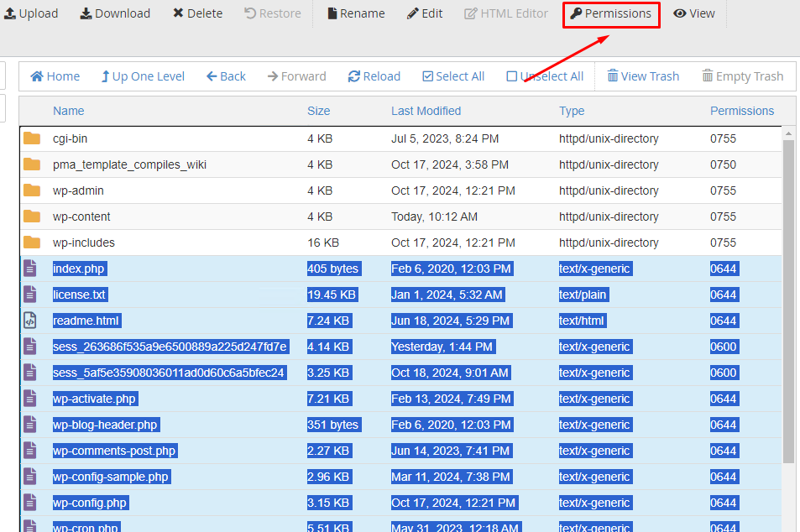
Task: Click Select All checkbox button
Action: tap(453, 76)
